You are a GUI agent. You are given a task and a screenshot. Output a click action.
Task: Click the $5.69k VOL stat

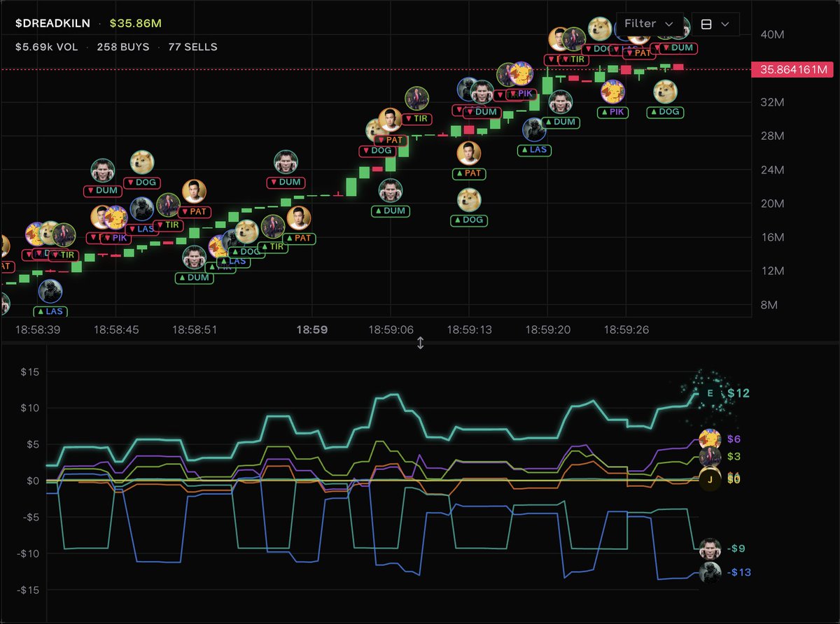(46, 47)
